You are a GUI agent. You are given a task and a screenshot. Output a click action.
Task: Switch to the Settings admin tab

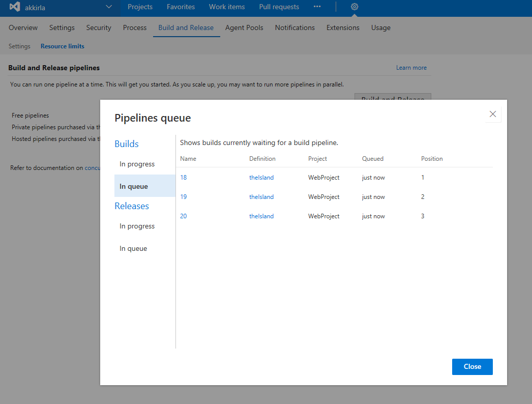[x=62, y=28]
